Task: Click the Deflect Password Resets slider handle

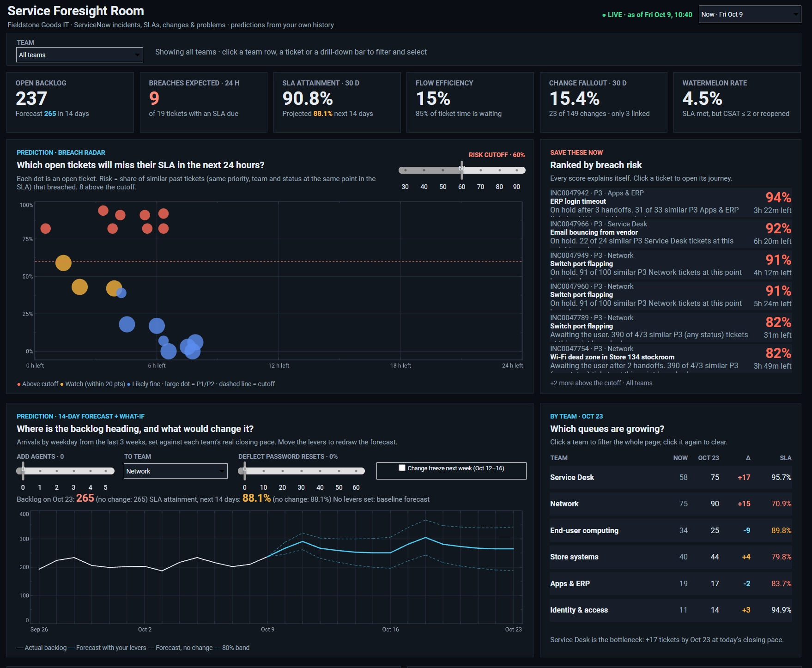Action: click(245, 471)
